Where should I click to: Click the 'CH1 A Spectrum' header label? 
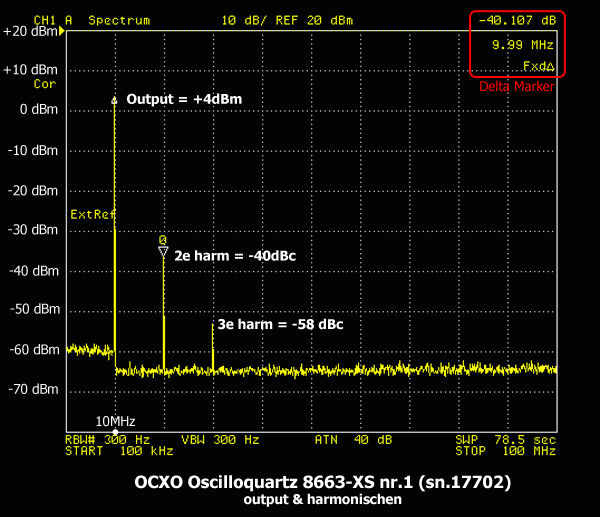coord(92,20)
